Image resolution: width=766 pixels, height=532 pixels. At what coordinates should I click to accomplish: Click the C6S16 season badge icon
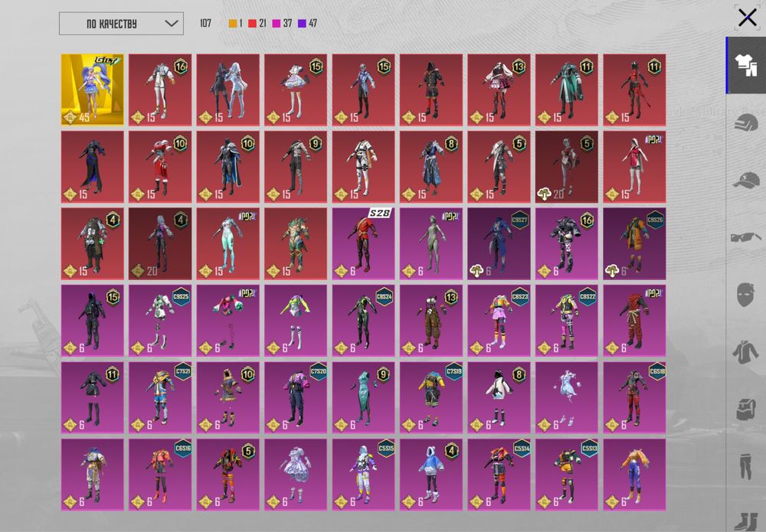tap(183, 449)
